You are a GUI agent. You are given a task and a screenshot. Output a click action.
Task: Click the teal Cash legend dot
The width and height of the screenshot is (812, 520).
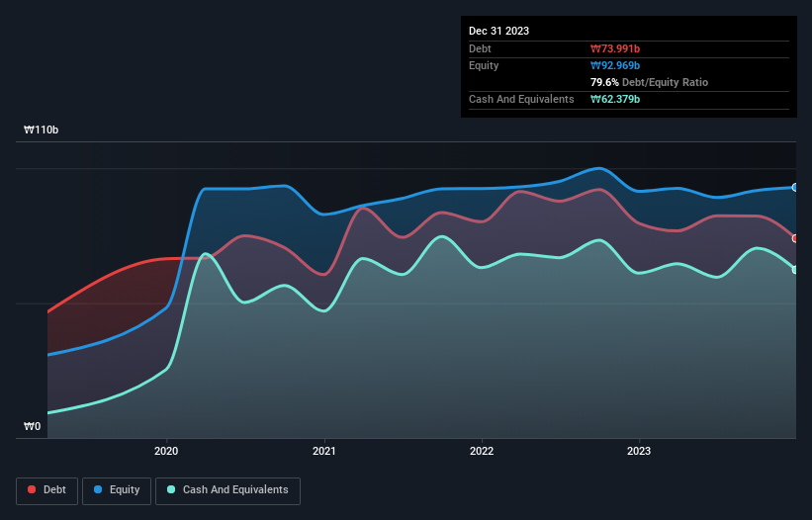171,489
